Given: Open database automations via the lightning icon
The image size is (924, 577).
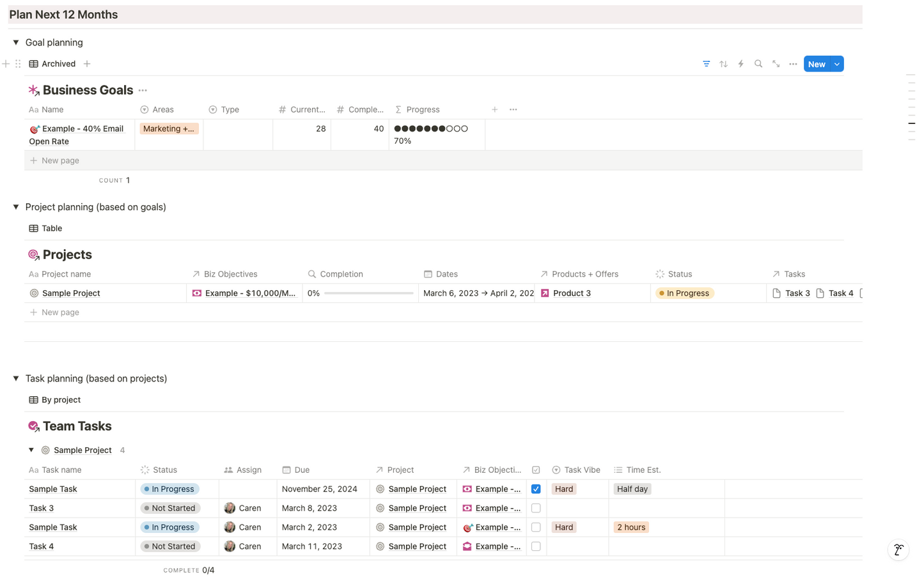Looking at the screenshot, I should pos(740,64).
